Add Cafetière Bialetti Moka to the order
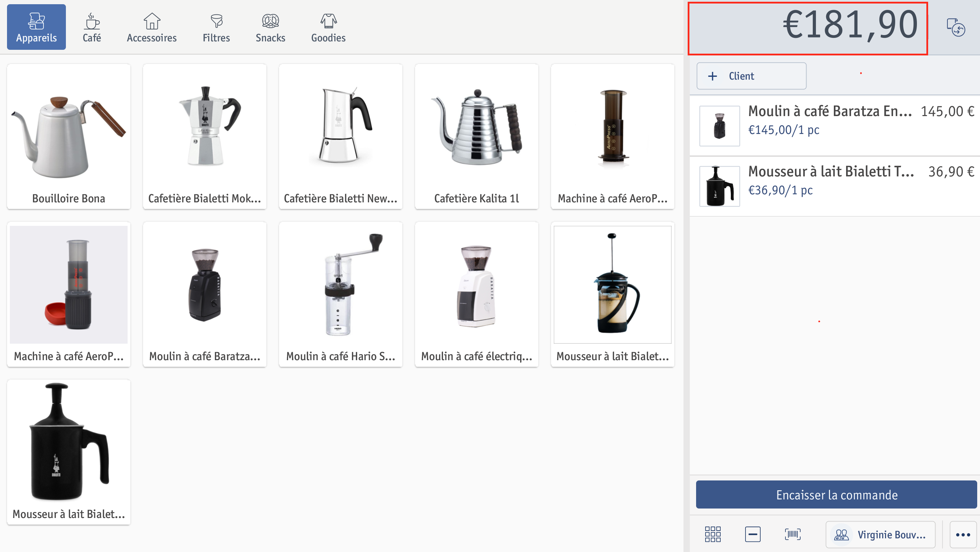 [205, 136]
